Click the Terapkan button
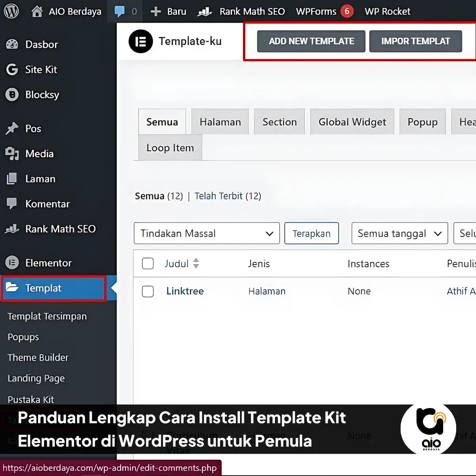Viewport: 476px width, 476px height. click(311, 233)
